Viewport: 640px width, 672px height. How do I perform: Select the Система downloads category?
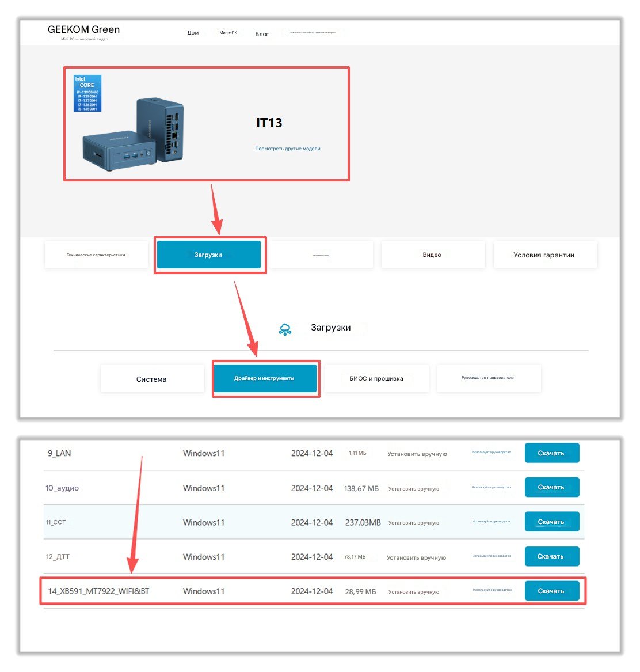(x=151, y=379)
